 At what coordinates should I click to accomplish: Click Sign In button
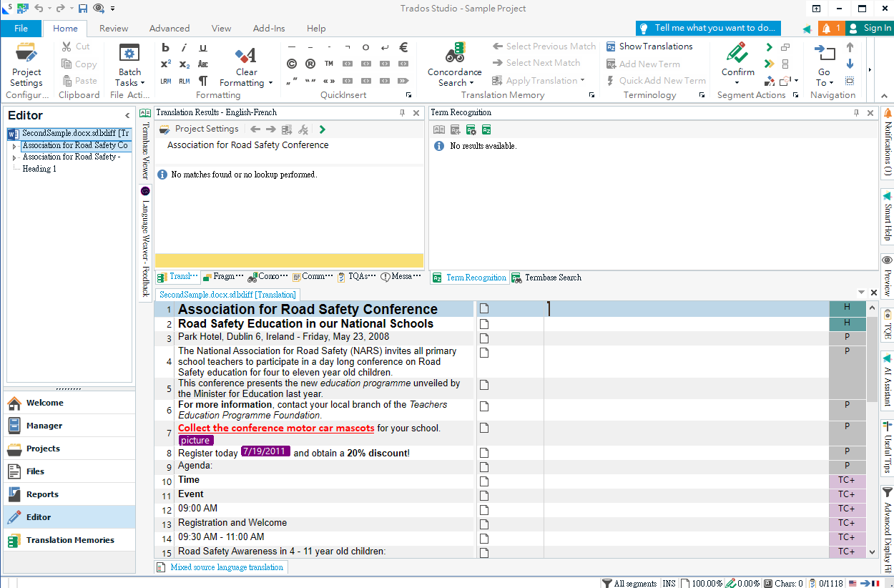tap(870, 29)
